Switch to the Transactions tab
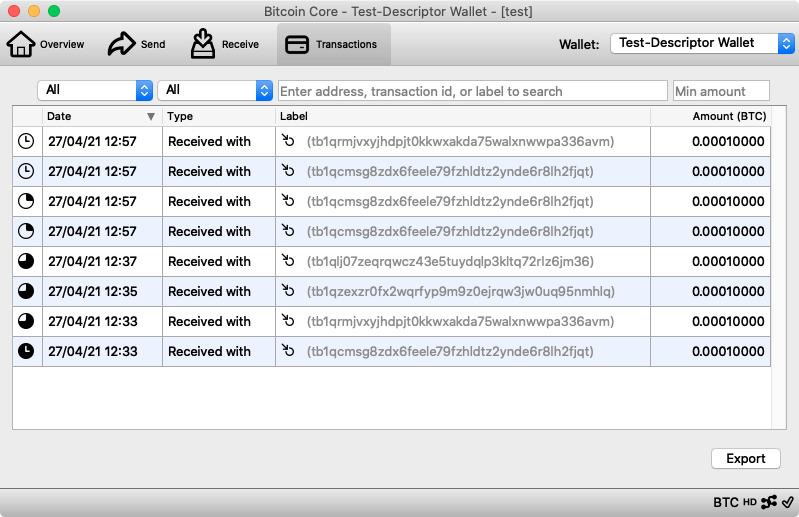The height and width of the screenshot is (517, 799). tap(334, 44)
